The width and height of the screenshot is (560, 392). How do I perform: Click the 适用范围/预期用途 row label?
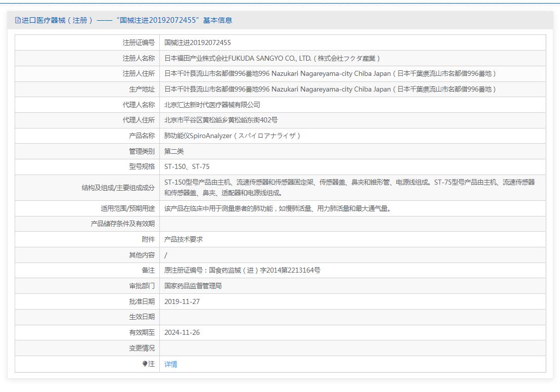(x=127, y=208)
